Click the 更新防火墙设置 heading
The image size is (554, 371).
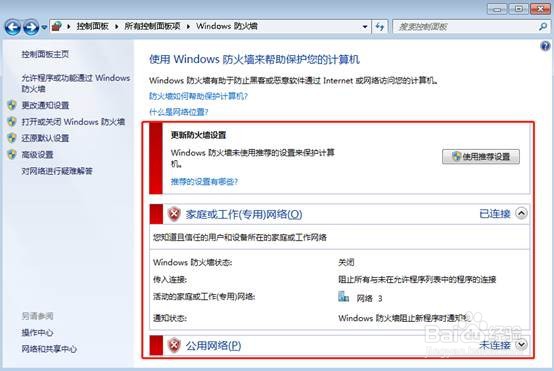tap(199, 135)
